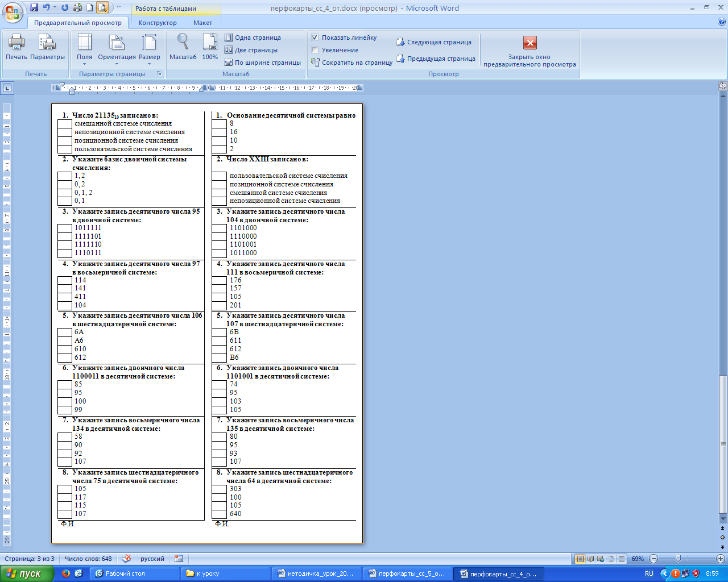Click the пуск Start button
Viewport: 728px width, 582px height.
pos(27,573)
